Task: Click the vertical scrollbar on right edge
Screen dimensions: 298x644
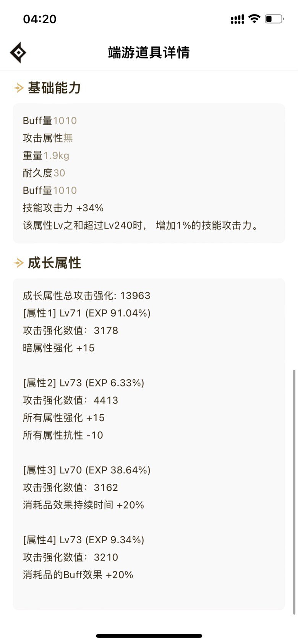Action: coord(294,492)
